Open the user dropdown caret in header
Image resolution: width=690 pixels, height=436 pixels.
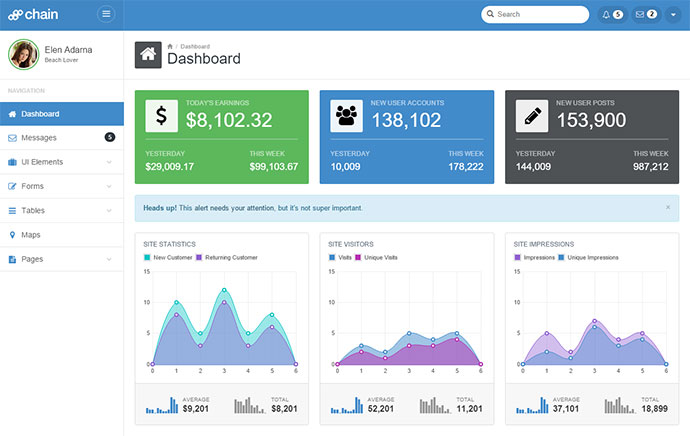pos(674,14)
